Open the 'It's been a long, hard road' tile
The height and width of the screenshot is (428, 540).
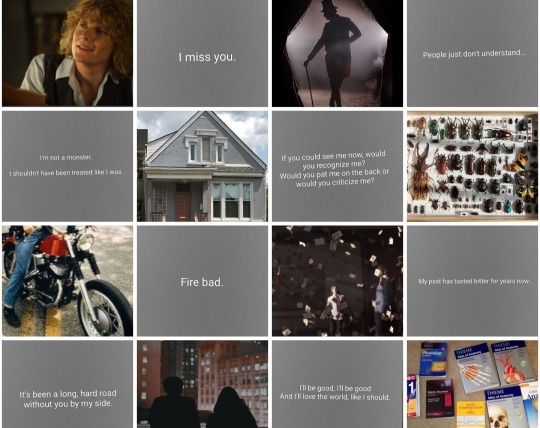click(x=68, y=384)
